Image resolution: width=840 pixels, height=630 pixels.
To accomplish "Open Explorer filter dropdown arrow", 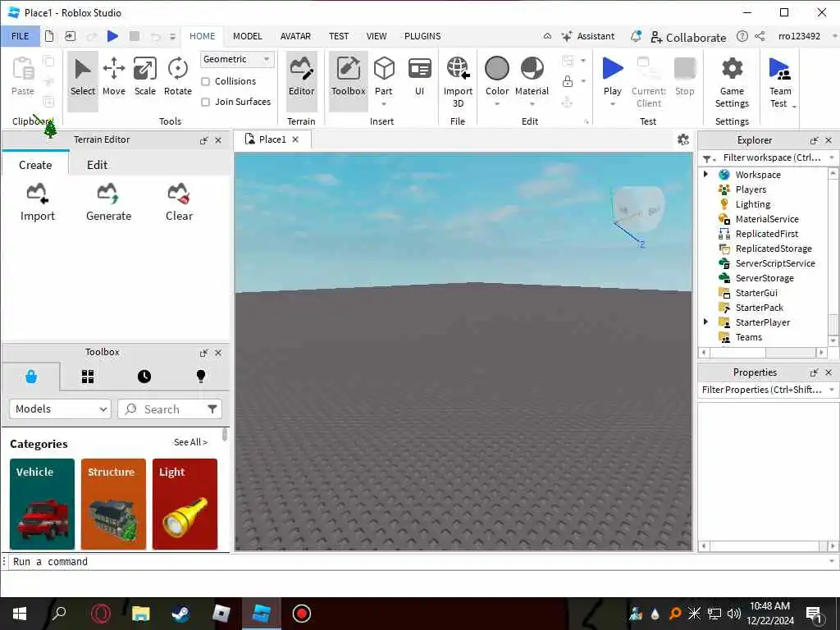I will (x=832, y=157).
